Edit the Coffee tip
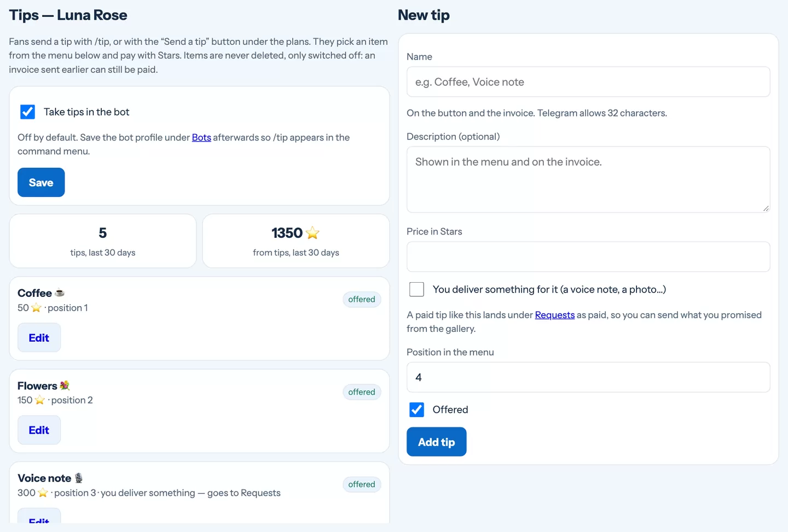This screenshot has height=532, width=788. (39, 338)
